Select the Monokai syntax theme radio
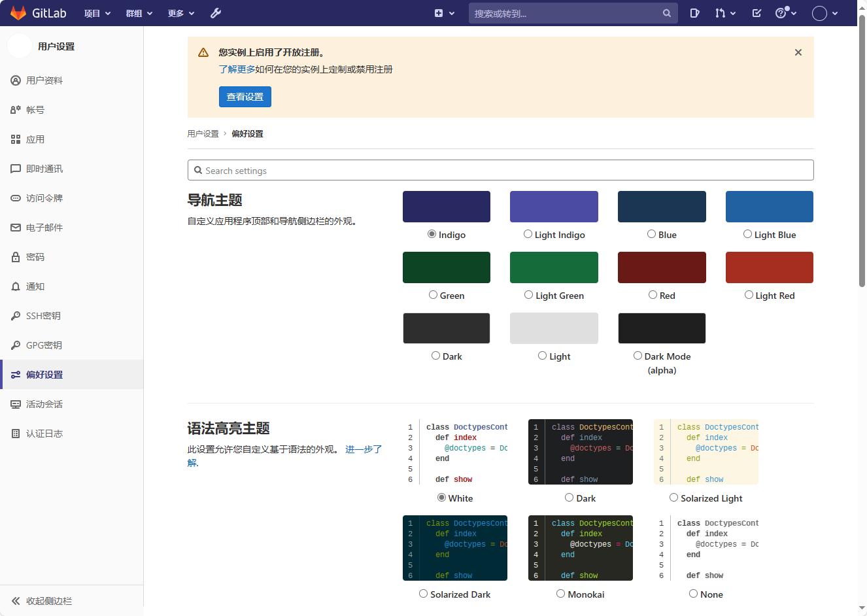Image resolution: width=867 pixels, height=616 pixels. point(560,594)
